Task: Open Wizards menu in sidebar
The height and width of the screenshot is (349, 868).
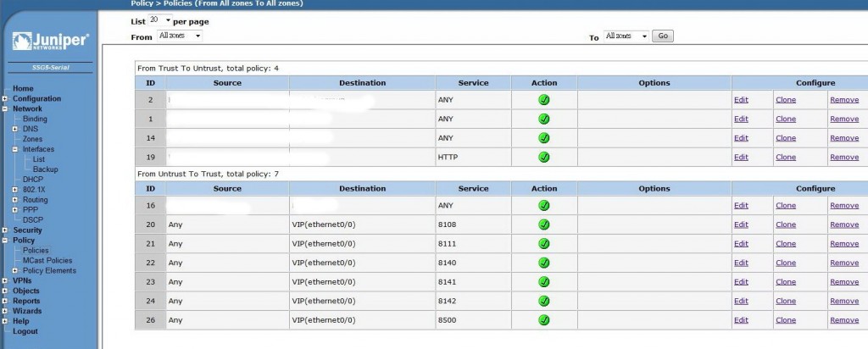Action: (27, 311)
